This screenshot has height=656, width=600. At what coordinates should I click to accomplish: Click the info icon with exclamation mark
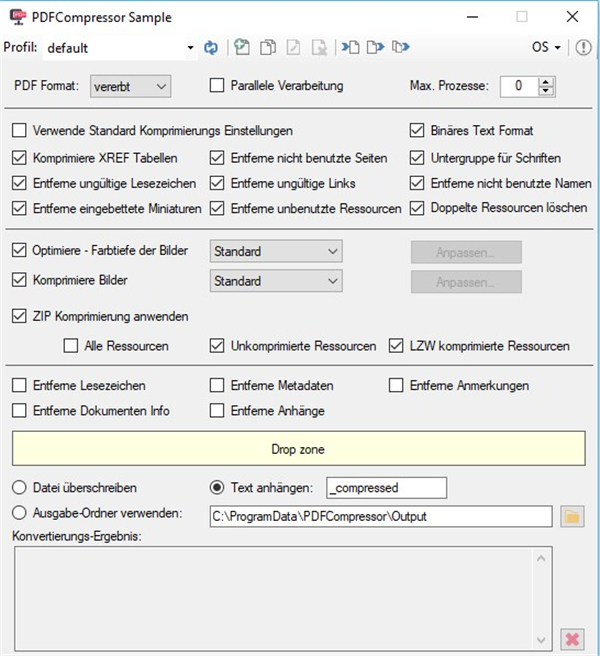(x=584, y=47)
